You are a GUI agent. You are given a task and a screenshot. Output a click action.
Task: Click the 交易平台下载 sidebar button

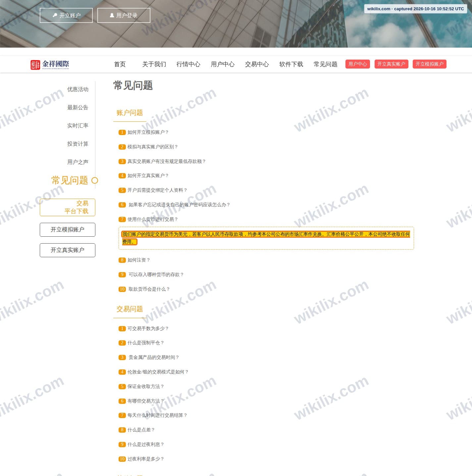tap(68, 208)
